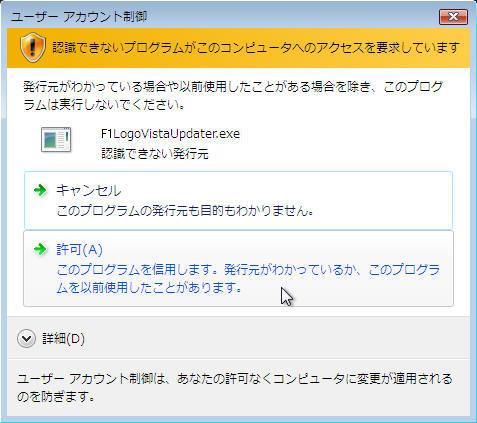Click the line ending のを防ぎます。 in the footer
The width and height of the screenshot is (477, 423).
click(x=56, y=397)
